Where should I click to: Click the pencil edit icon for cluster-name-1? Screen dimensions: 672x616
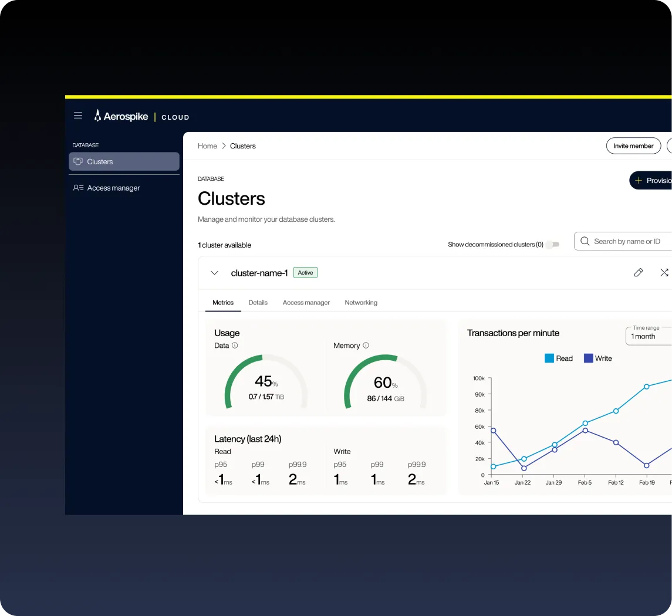639,272
